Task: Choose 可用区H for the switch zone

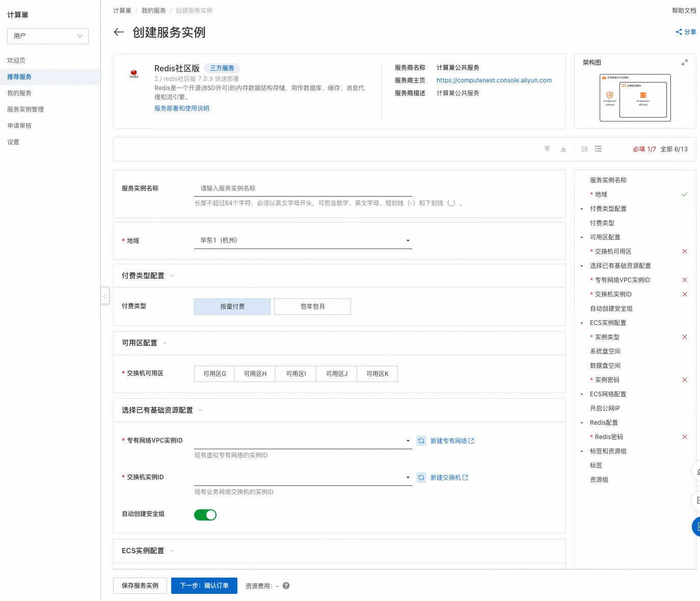Action: (x=255, y=374)
